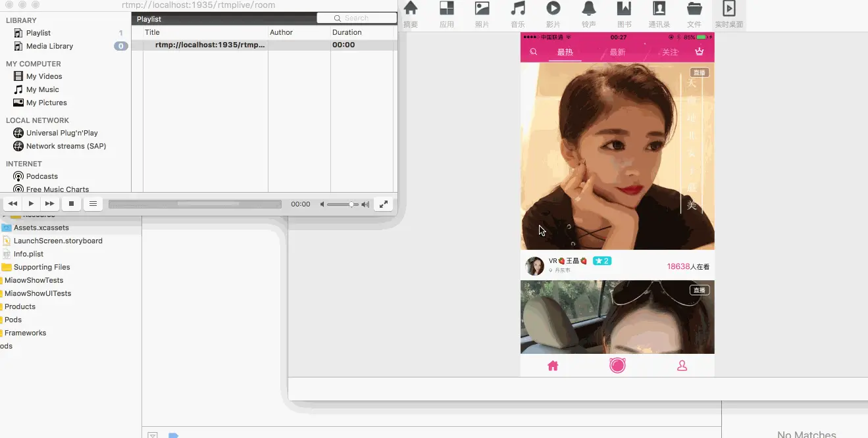Toggle the VLC playlist view button
This screenshot has height=438, width=868.
click(93, 204)
